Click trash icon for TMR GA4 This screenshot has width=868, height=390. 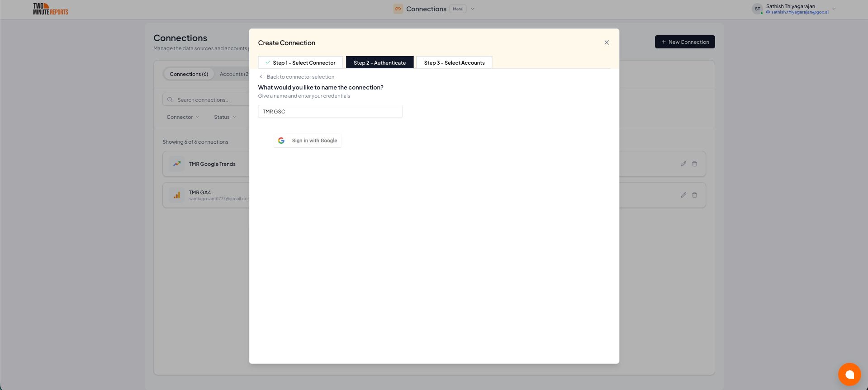694,195
